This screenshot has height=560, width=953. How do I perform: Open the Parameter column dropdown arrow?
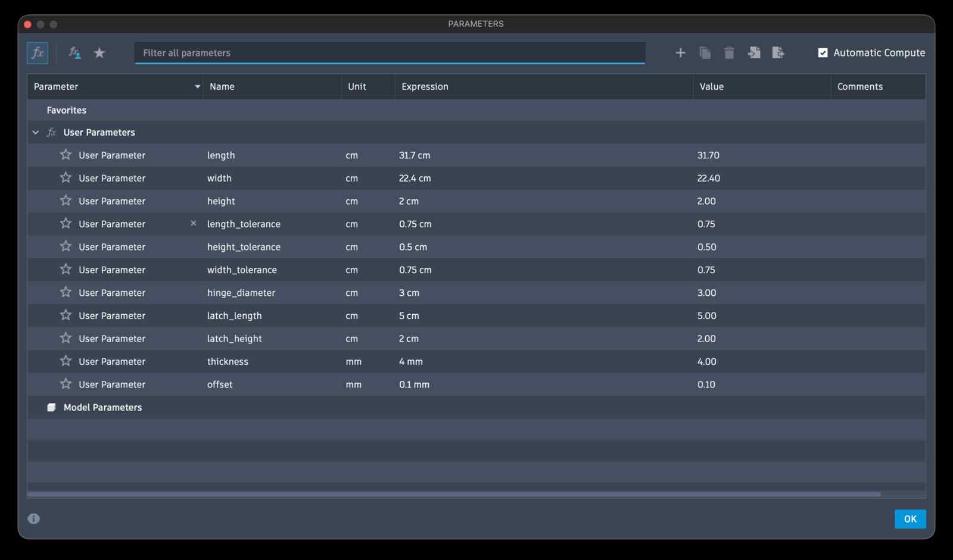pyautogui.click(x=197, y=87)
